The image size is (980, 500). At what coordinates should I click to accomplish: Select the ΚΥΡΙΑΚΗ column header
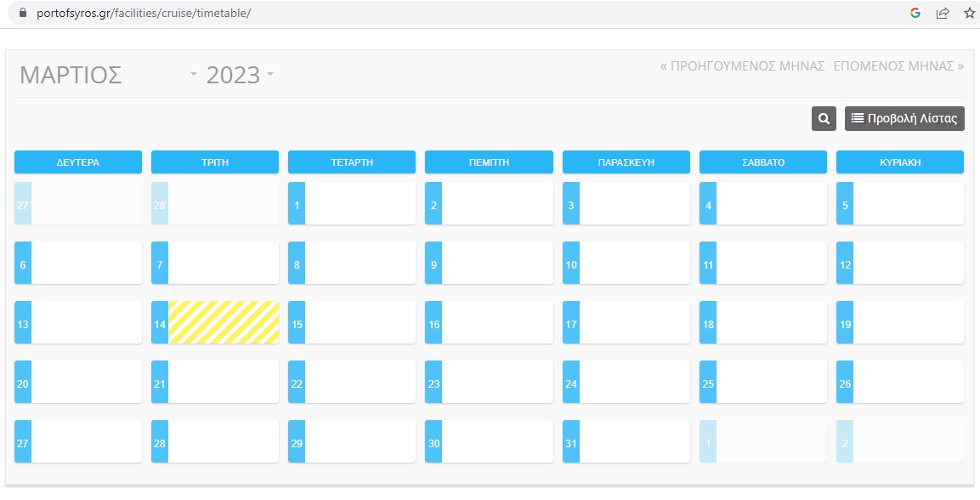pos(899,162)
